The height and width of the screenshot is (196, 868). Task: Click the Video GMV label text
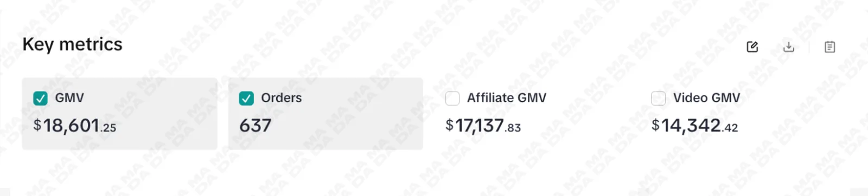706,98
